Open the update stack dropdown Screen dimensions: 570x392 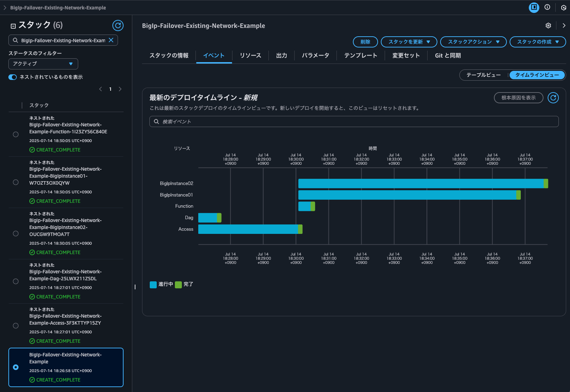(x=409, y=42)
